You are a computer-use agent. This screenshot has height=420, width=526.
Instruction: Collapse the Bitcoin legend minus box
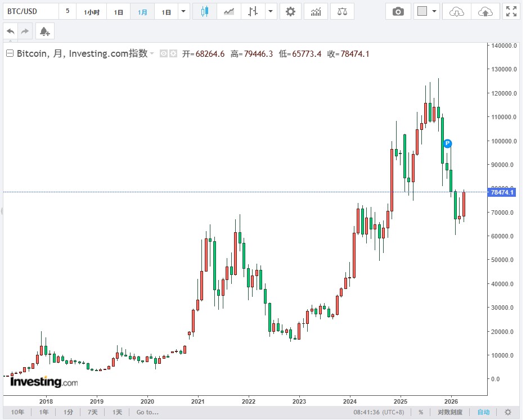point(10,53)
